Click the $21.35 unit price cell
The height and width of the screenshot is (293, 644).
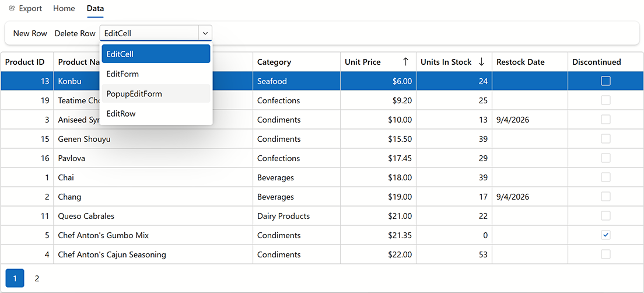coord(378,235)
